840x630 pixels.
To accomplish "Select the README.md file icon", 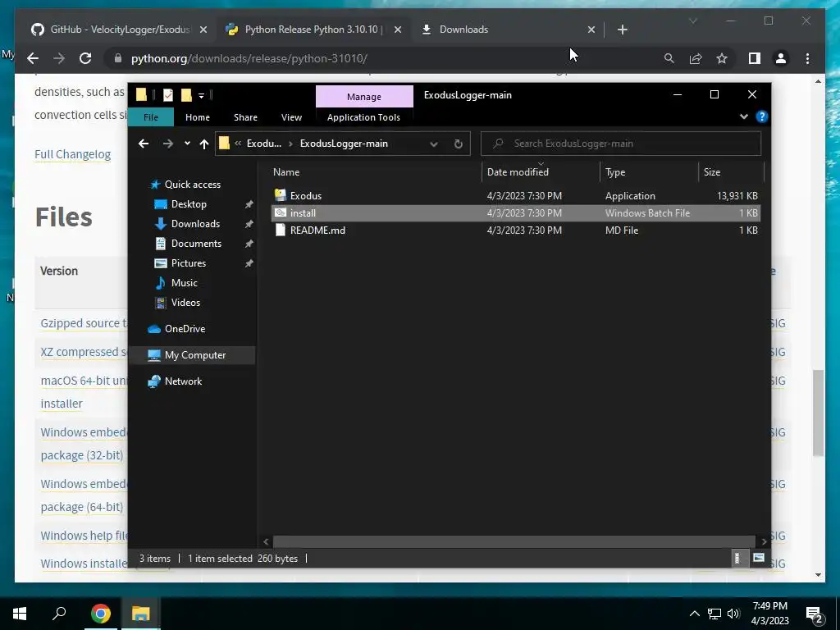I will [x=281, y=230].
